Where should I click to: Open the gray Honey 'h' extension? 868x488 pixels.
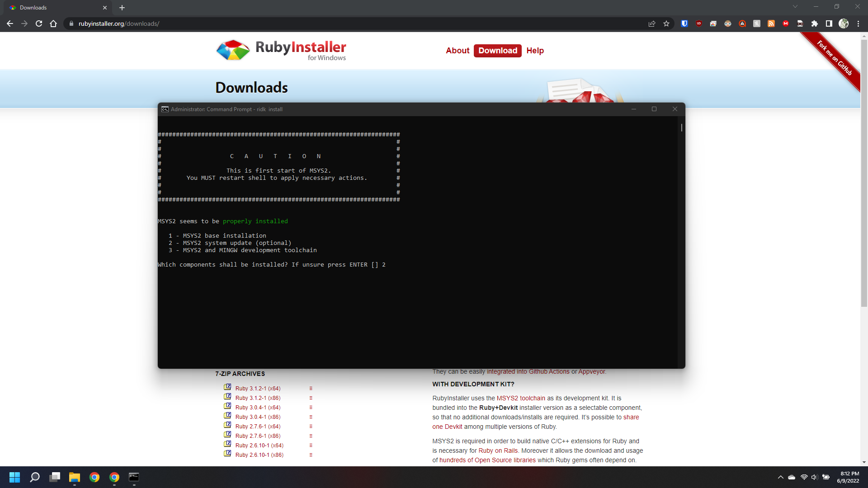(757, 23)
